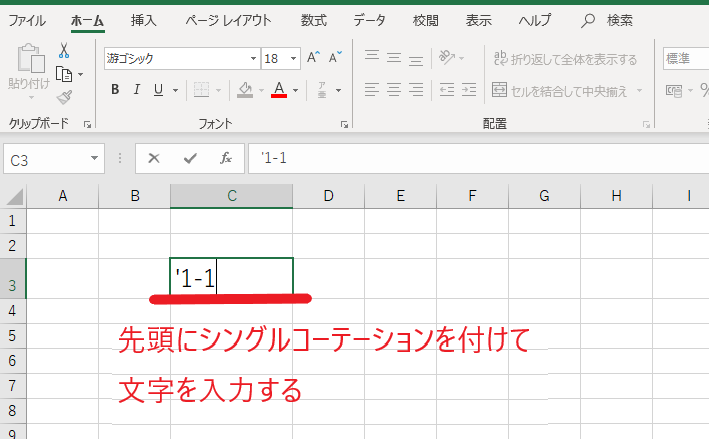Click the Copy icon

64,74
